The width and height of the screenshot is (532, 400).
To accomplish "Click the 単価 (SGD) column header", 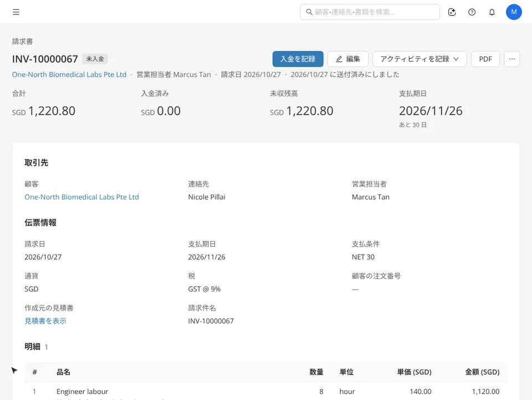I will click(415, 372).
